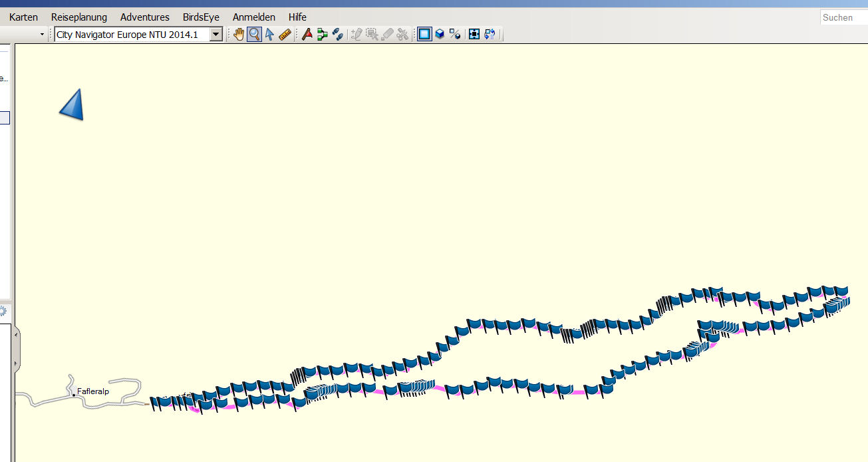Screen dimensions: 868x462
Task: Click the New Waypoint flag tool
Action: [x=307, y=35]
